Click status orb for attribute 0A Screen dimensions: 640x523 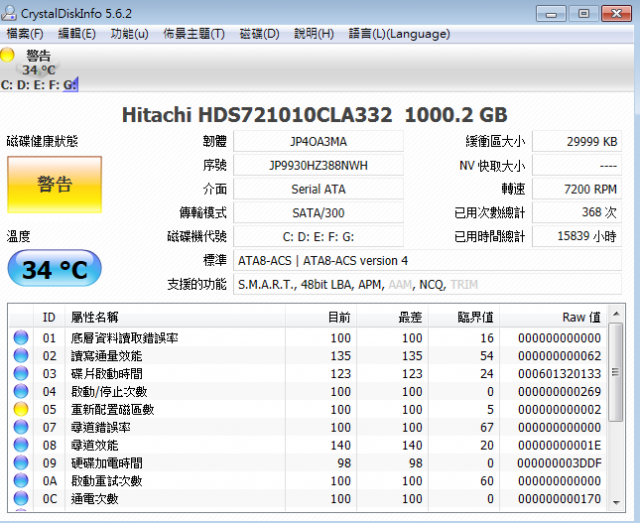pos(21,481)
